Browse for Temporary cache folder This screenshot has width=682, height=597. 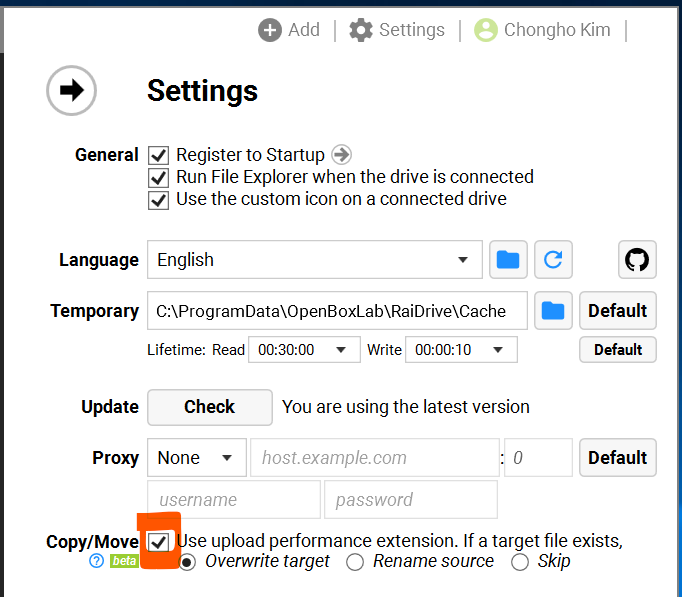[x=553, y=311]
